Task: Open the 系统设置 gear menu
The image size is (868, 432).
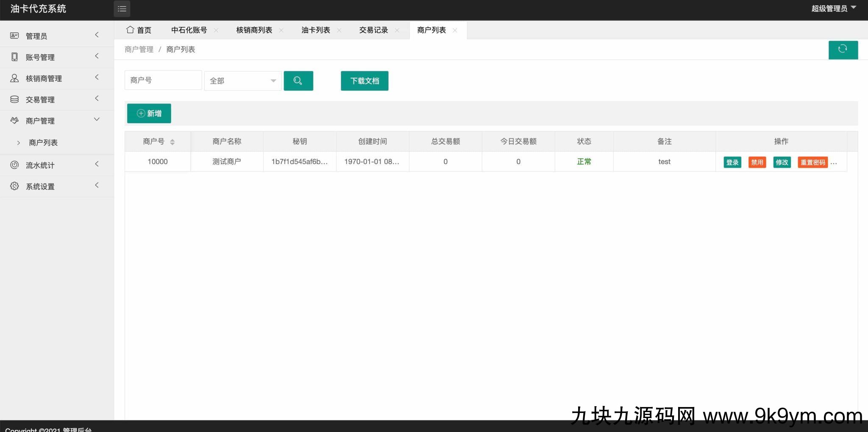Action: tap(40, 186)
